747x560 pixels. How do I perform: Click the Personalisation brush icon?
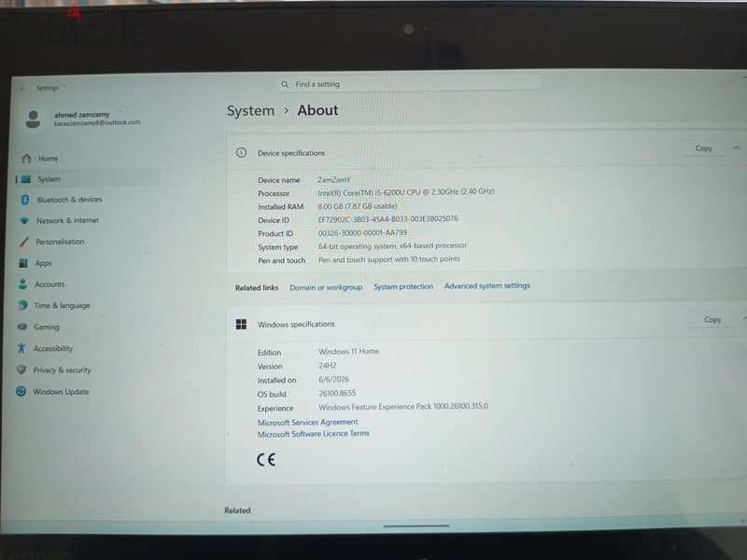[x=24, y=242]
